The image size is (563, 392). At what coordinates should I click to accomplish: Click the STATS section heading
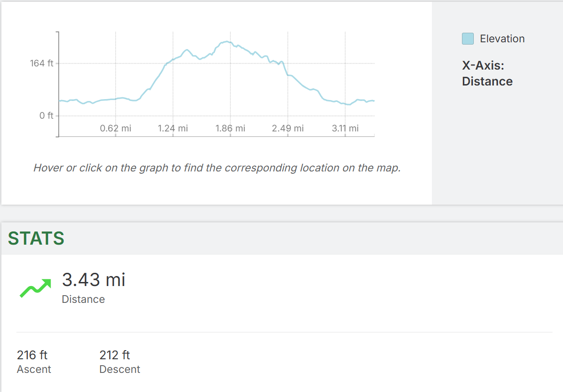(36, 238)
